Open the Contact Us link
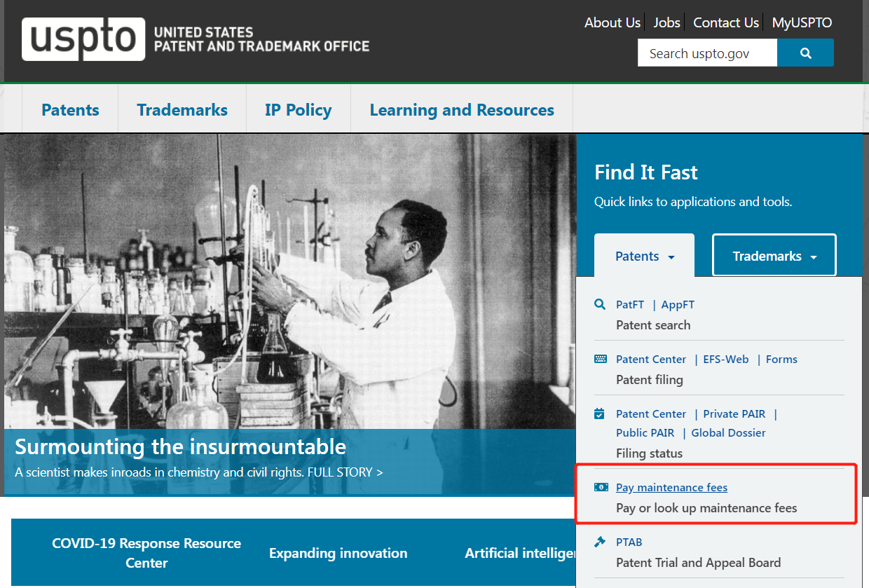869x588 pixels. 726,22
